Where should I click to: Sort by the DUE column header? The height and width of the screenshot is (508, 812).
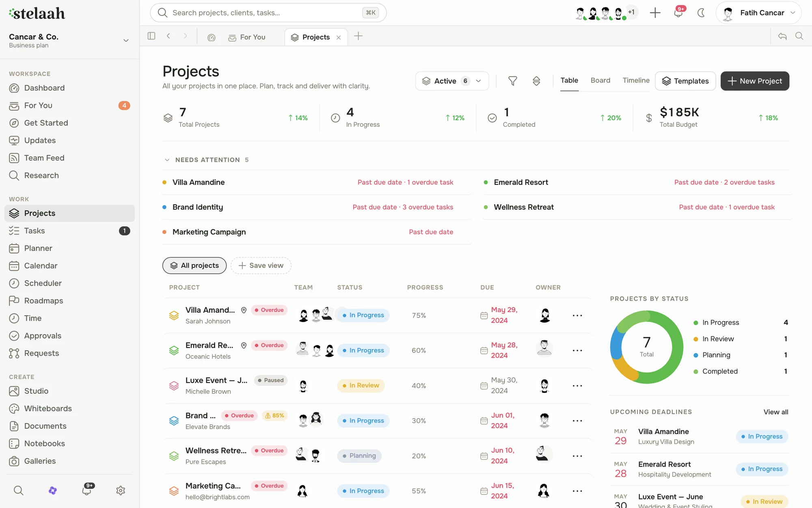click(x=487, y=287)
